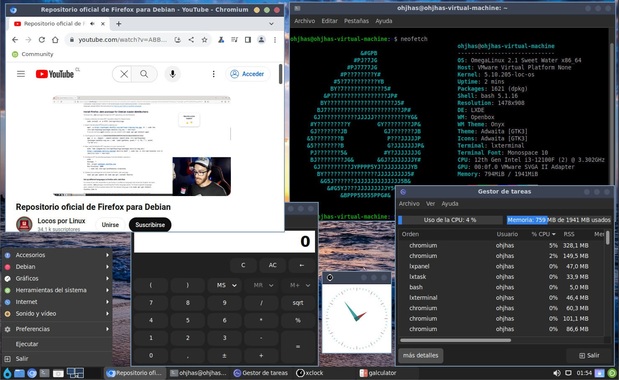The image size is (619, 380).
Task: Toggle Chromium's side panel icon
Action: click(x=248, y=39)
